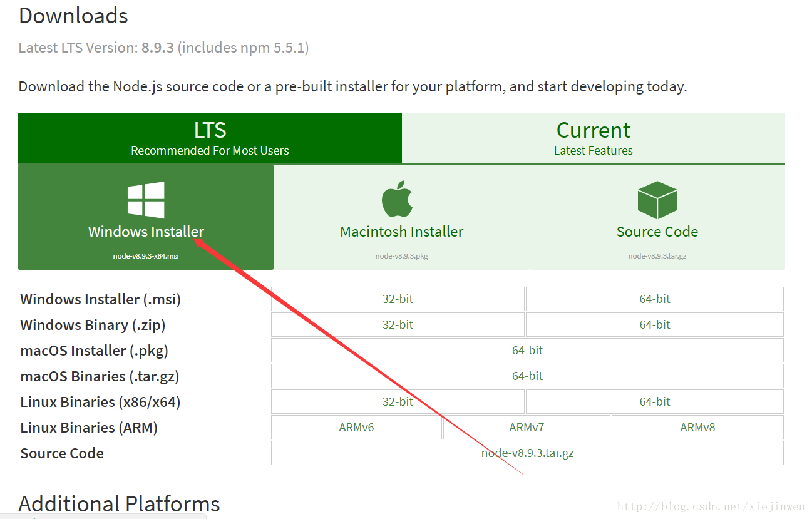
Task: Click the Source Code box icon
Action: coord(657,200)
